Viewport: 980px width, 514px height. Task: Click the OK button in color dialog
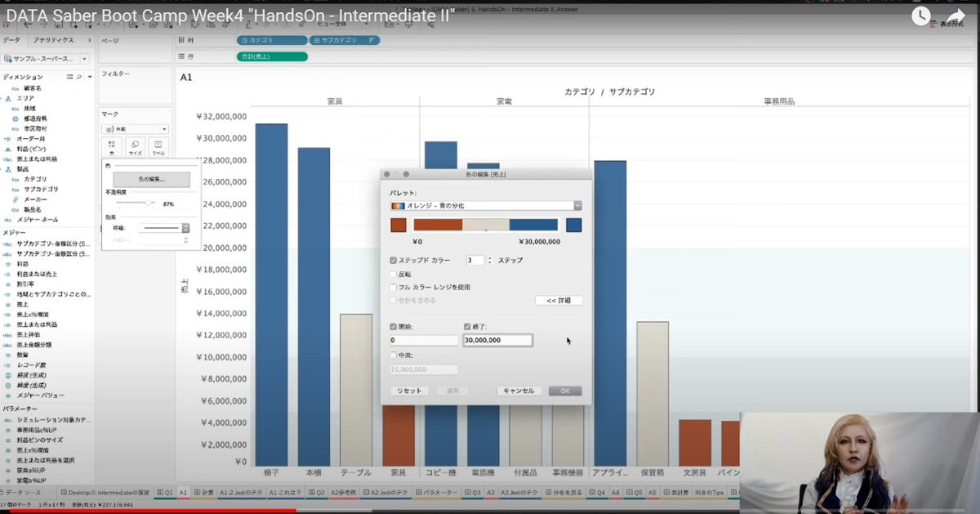pyautogui.click(x=565, y=391)
